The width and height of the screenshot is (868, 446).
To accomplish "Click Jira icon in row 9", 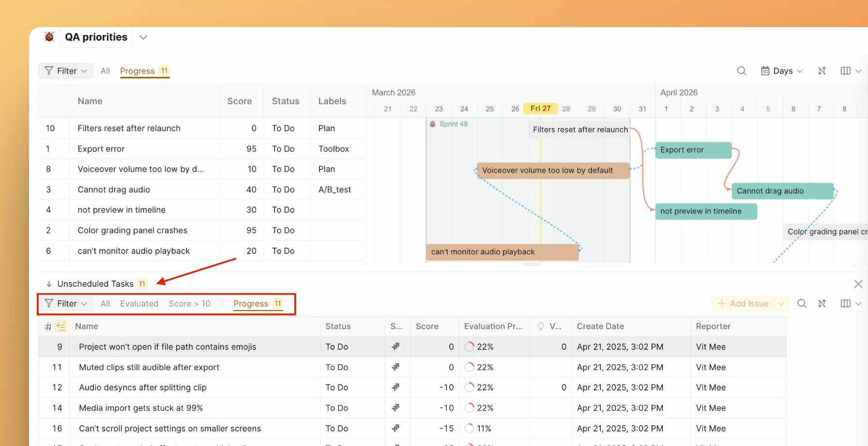I will [396, 347].
